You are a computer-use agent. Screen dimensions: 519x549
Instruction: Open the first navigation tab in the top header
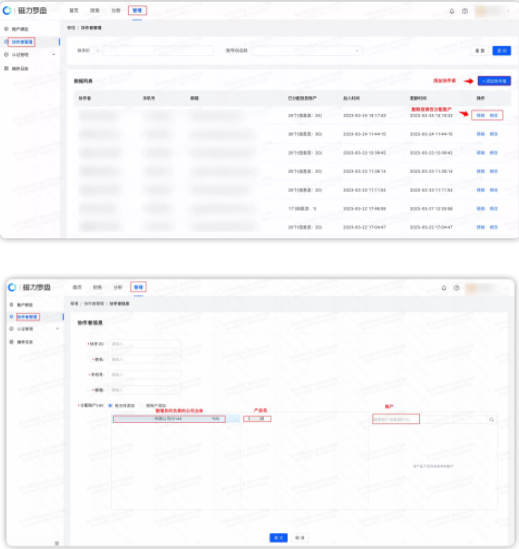[x=74, y=11]
